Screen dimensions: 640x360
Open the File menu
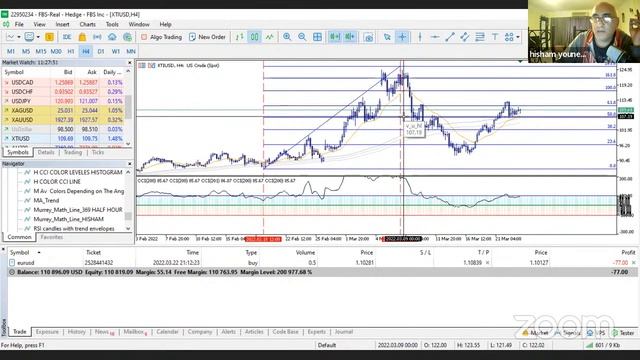pyautogui.click(x=19, y=24)
